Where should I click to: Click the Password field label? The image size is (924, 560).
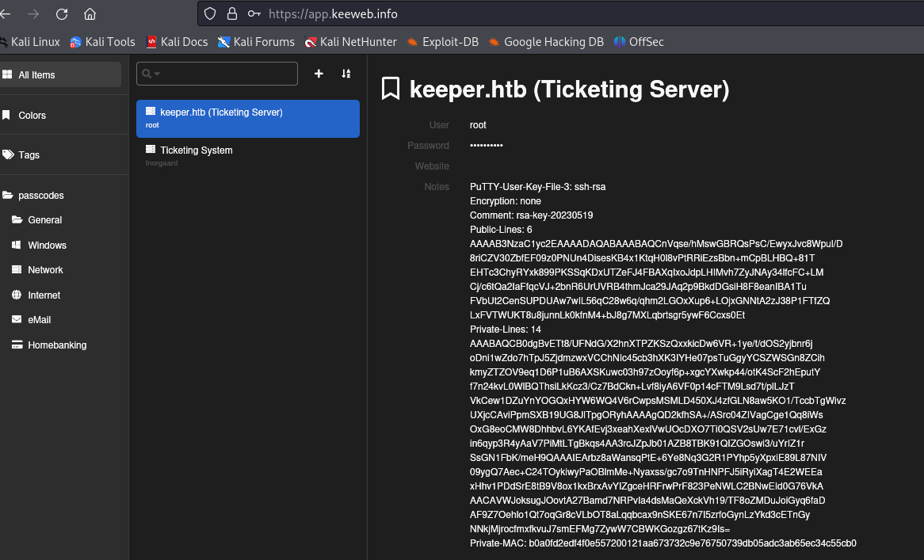(429, 146)
